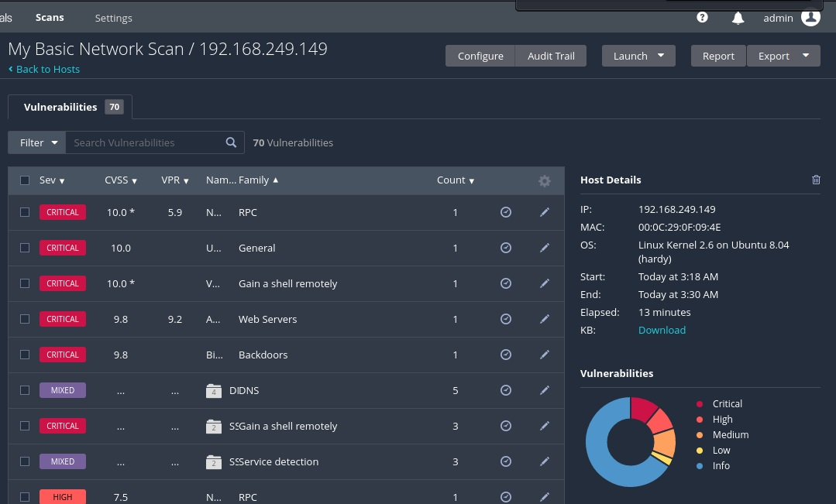Open the Launch dropdown
Viewport: 836px width, 504px height.
(638, 56)
